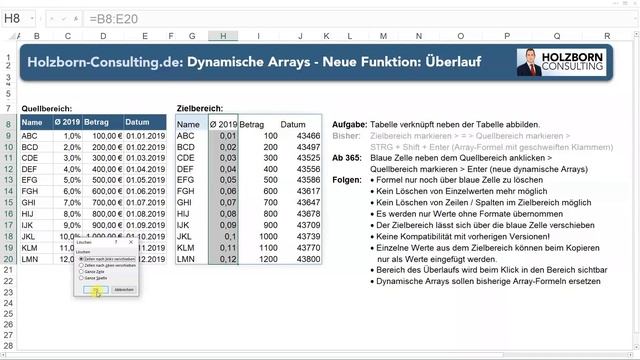Select column R header
This screenshot has height=360, width=640.
click(607, 36)
